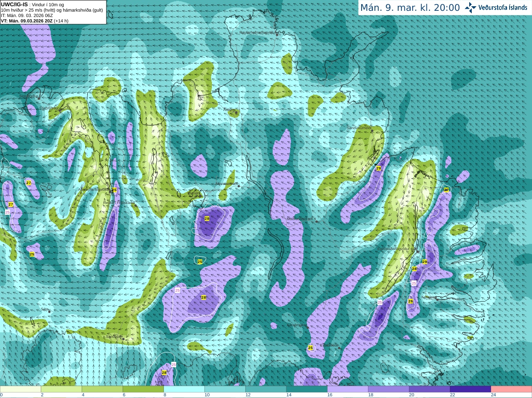Click the UWC/IG-IS model title line

(x=32, y=5)
